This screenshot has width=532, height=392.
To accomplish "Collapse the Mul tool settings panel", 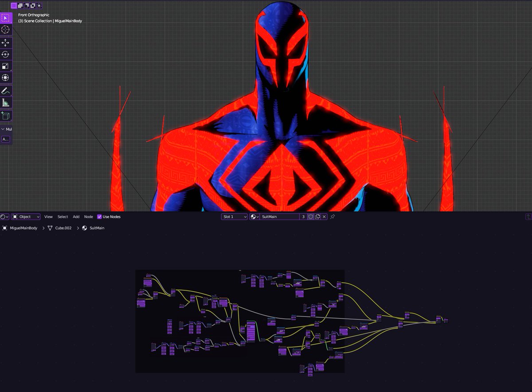I will [x=3, y=129].
